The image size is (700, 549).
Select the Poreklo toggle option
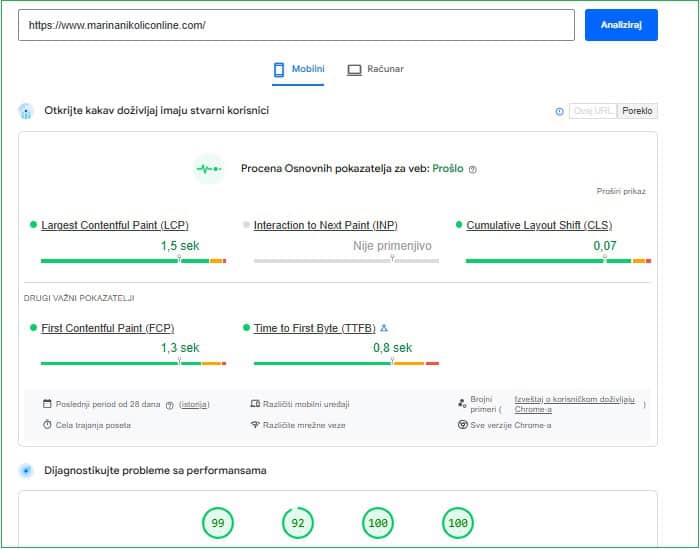(637, 111)
